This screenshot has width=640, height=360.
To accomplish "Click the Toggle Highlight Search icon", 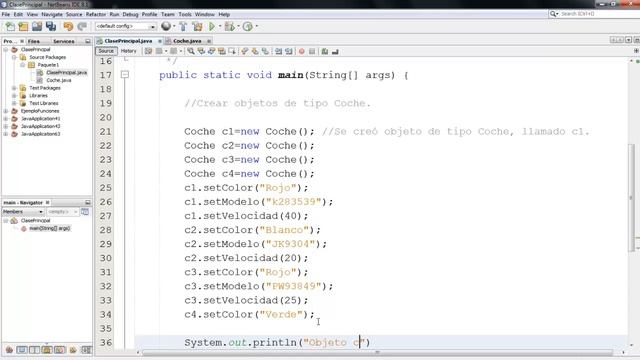I will click(222, 51).
